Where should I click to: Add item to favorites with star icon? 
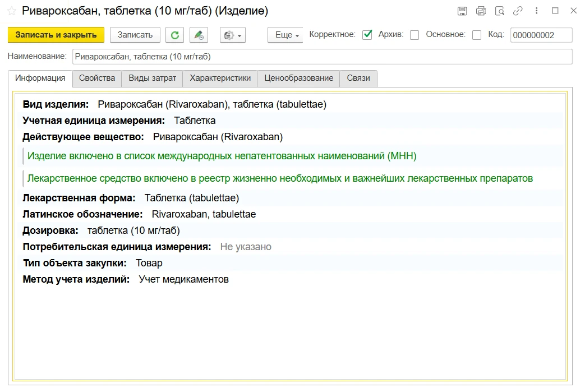coord(12,11)
